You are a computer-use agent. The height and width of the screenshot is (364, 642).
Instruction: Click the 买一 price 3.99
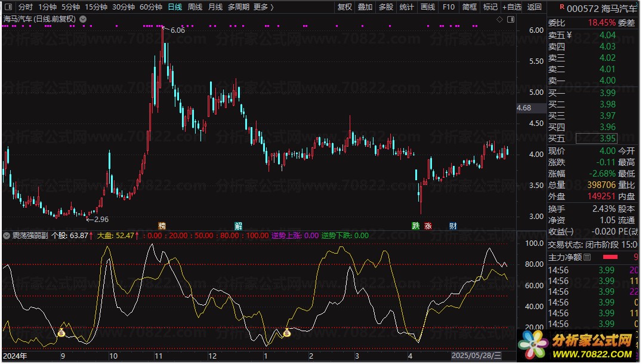[607, 93]
